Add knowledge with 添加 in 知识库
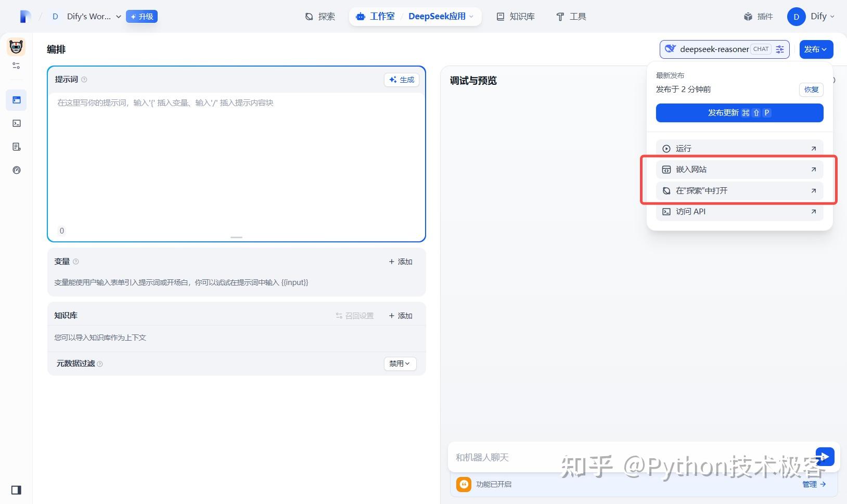This screenshot has width=847, height=504. (x=401, y=316)
